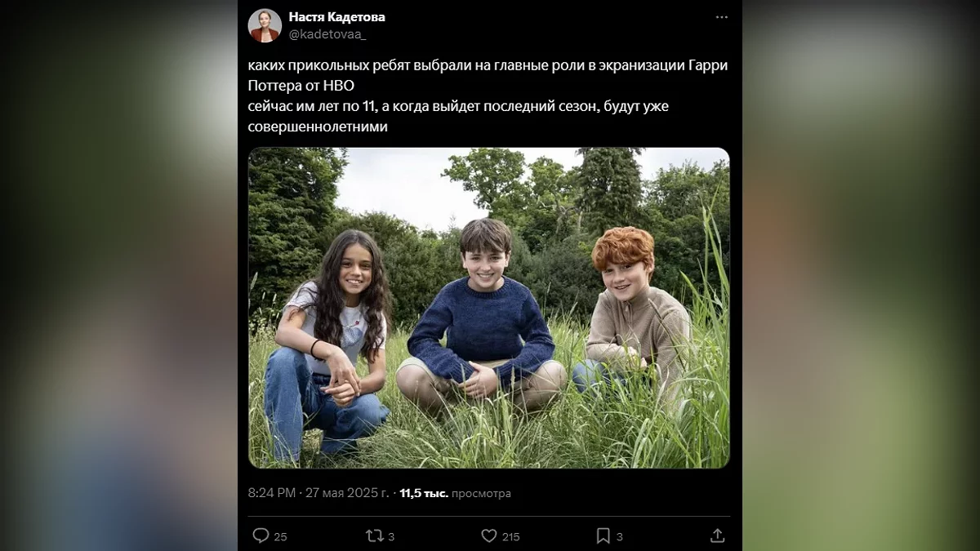Like the tweet with the heart icon
This screenshot has width=980, height=551.
point(488,535)
